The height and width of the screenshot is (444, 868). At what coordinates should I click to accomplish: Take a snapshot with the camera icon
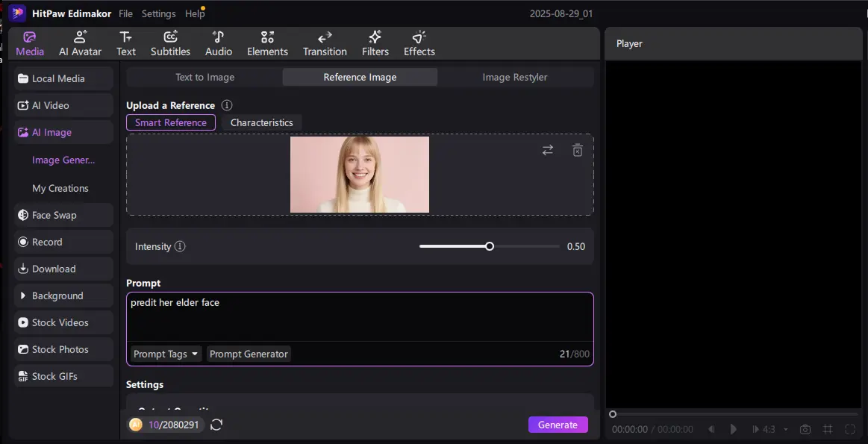805,429
